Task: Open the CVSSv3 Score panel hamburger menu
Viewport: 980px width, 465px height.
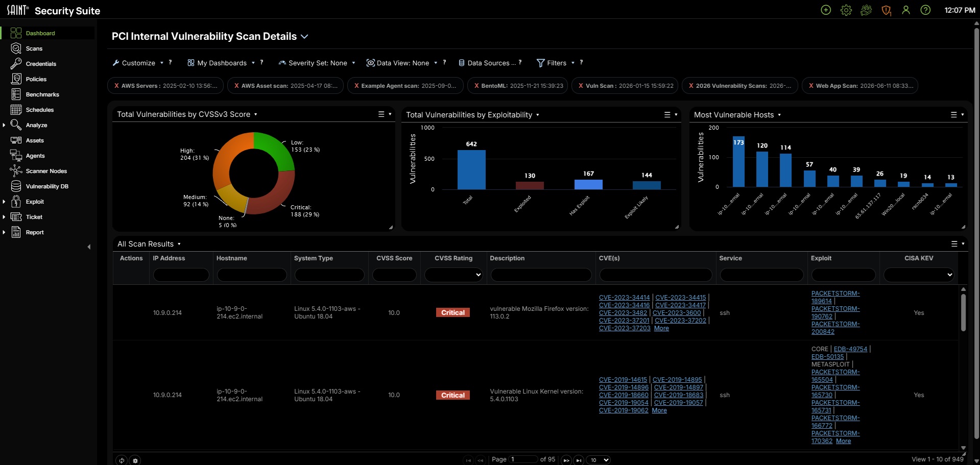Action: [381, 114]
